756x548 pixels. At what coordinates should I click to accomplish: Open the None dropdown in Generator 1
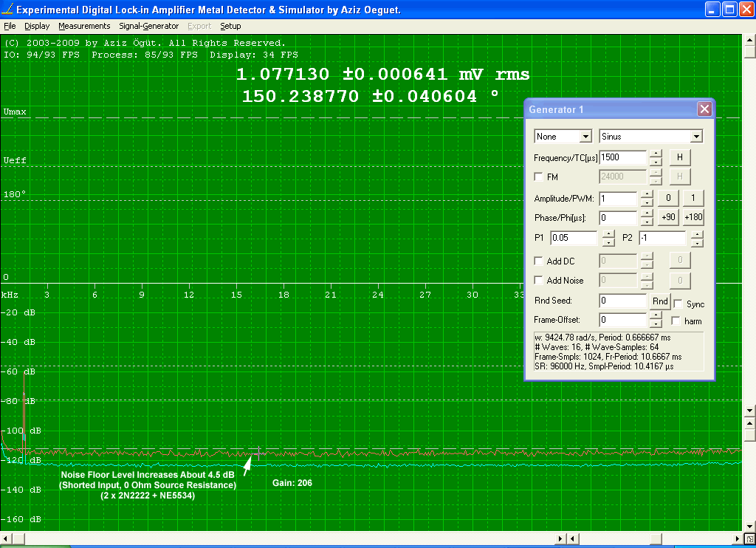[x=585, y=137]
